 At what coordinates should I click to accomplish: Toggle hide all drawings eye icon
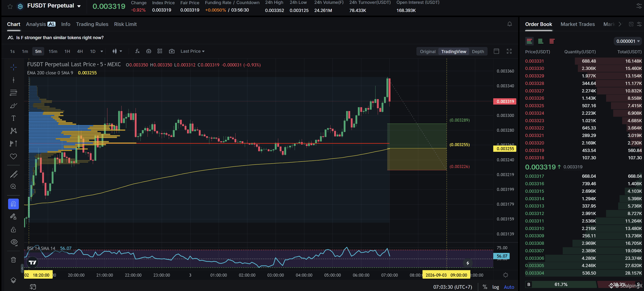[14, 242]
